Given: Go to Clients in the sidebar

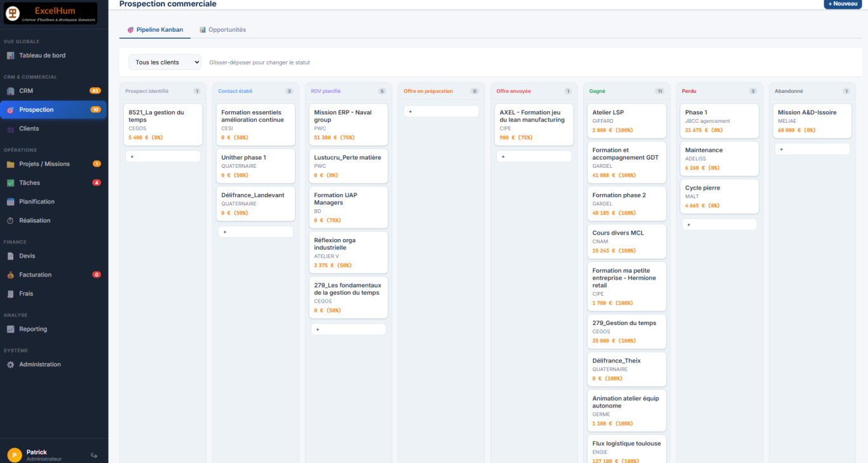Looking at the screenshot, I should (x=53, y=128).
